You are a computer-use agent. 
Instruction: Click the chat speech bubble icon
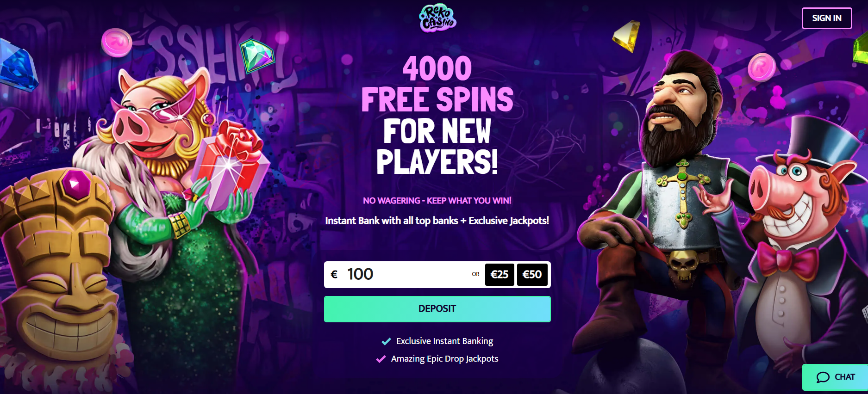pyautogui.click(x=823, y=377)
